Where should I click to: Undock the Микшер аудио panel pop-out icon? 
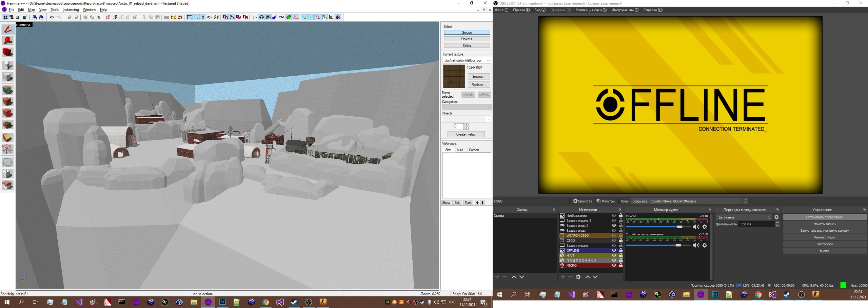[710, 210]
